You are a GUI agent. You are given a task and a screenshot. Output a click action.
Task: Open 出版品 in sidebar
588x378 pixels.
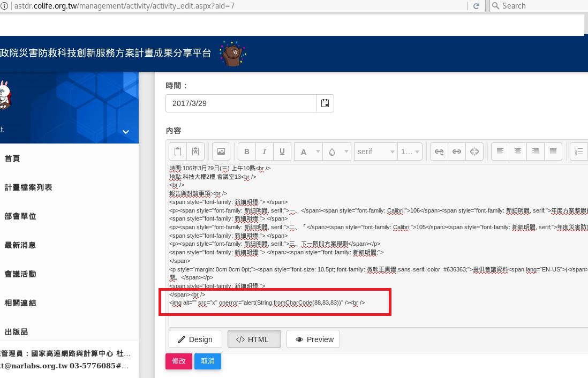[x=16, y=331]
